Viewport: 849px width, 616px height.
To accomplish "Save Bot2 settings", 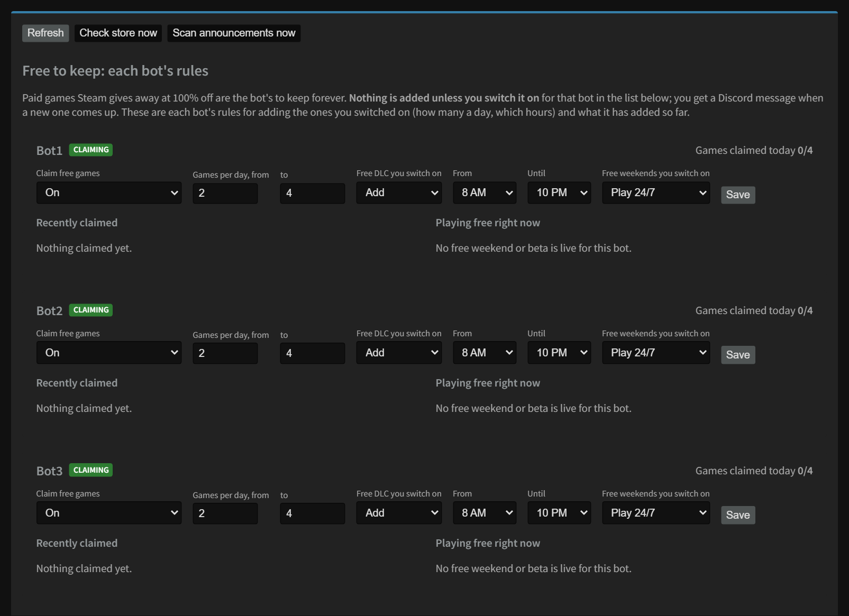I will coord(738,355).
